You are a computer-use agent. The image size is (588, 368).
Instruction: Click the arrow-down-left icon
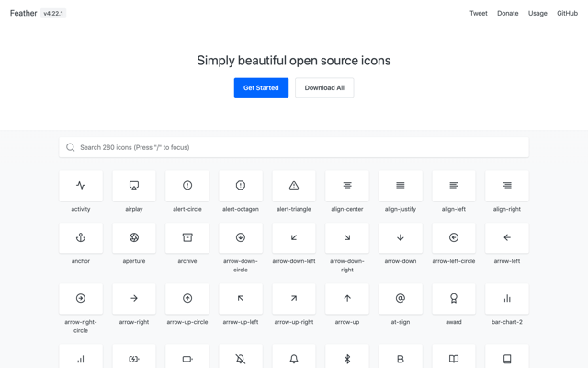pos(294,237)
